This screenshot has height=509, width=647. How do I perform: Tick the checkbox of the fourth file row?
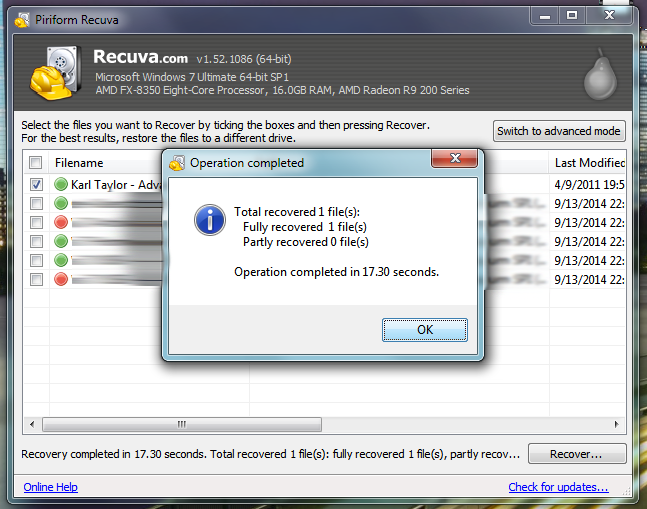[x=36, y=241]
